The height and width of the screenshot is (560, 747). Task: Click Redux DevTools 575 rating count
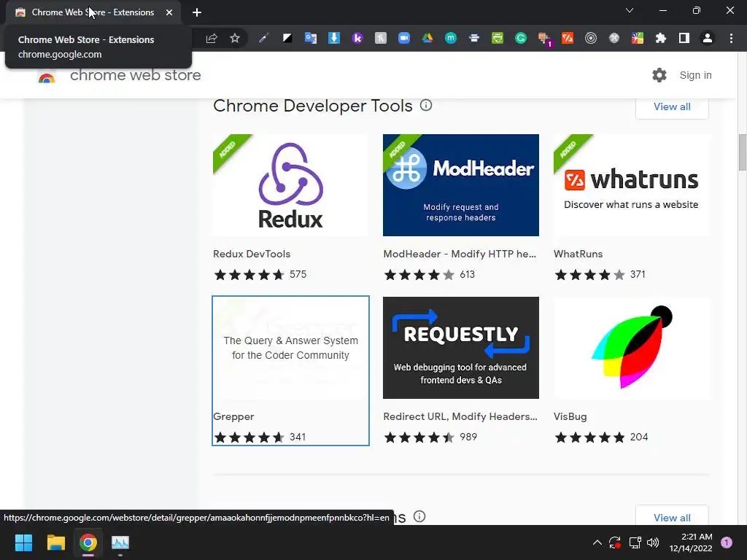(298, 274)
